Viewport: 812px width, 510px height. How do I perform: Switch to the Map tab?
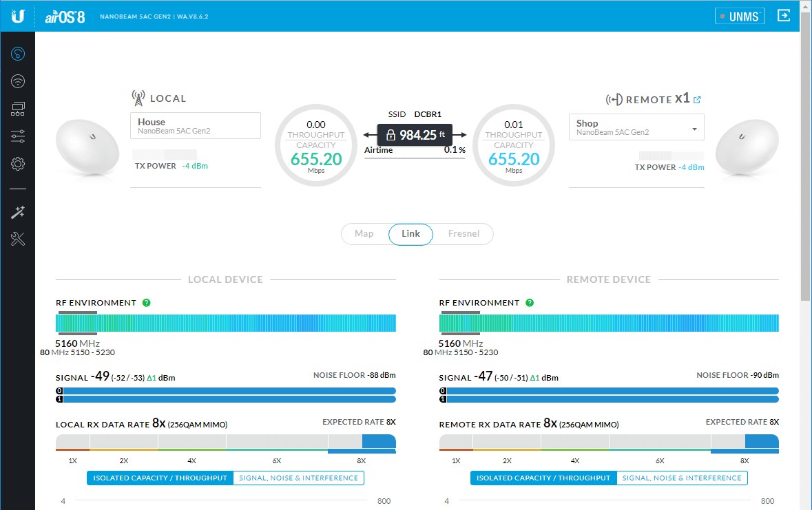pos(364,234)
